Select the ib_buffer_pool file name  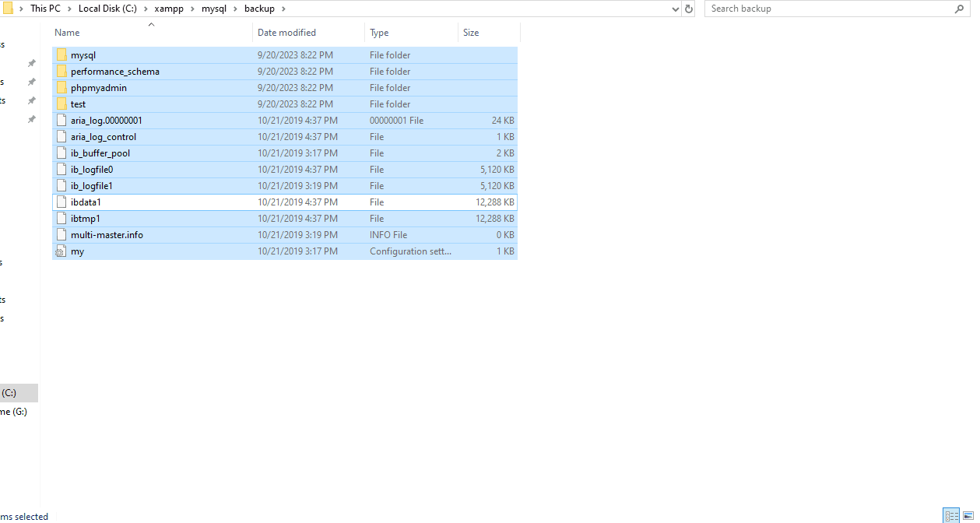pyautogui.click(x=100, y=153)
